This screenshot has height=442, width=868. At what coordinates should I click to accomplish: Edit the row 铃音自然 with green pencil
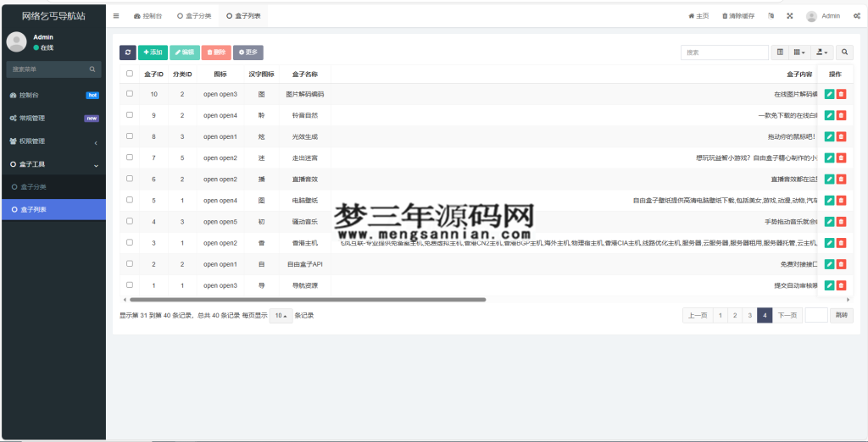tap(829, 115)
